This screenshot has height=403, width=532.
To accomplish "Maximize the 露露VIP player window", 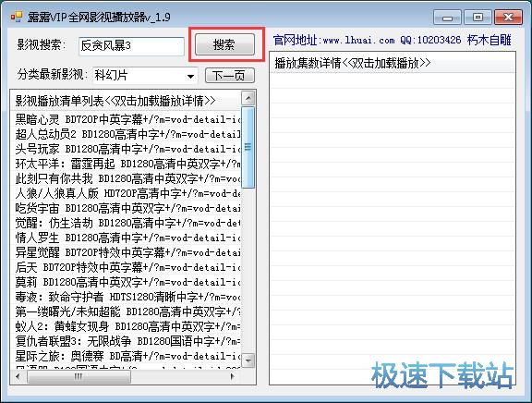I will [478, 17].
